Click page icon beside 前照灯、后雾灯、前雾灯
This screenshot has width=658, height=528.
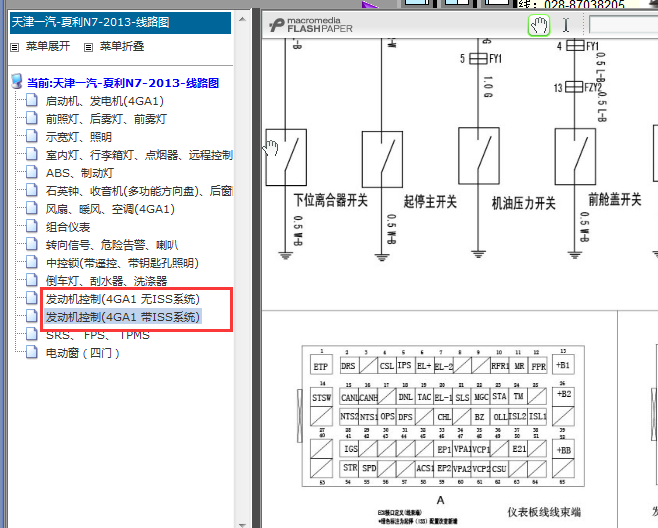(32, 118)
